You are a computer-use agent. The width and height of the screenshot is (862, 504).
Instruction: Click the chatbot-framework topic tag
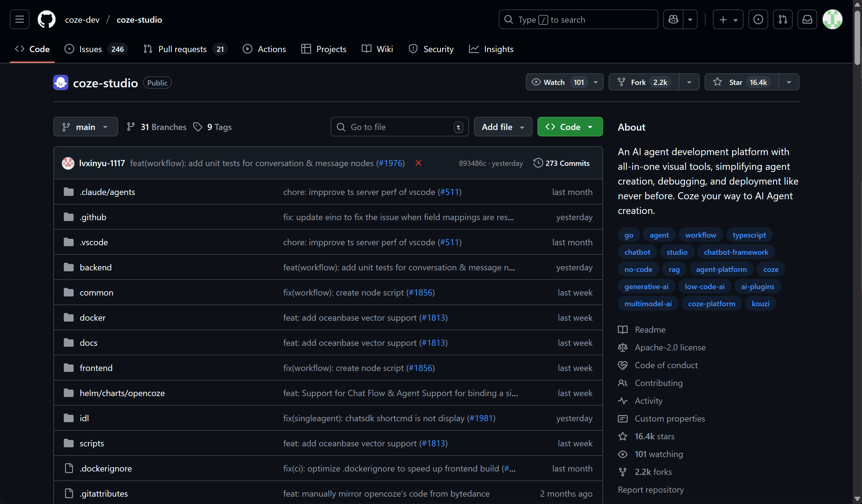point(736,252)
